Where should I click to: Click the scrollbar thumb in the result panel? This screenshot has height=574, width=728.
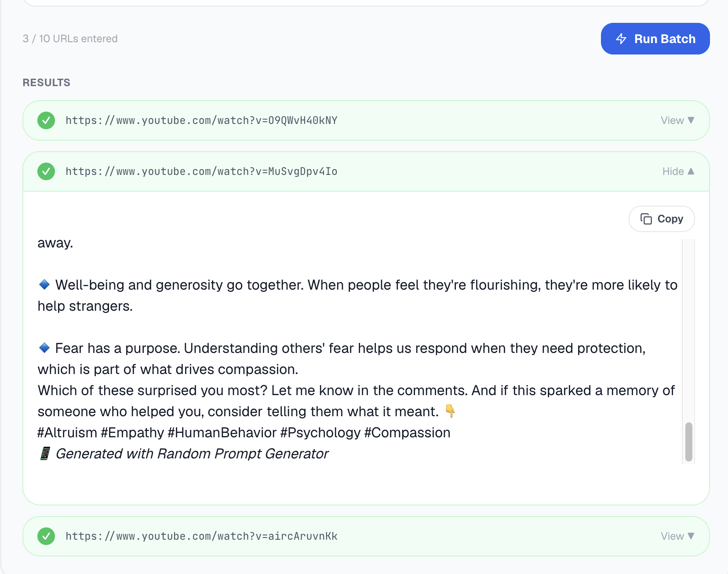[689, 442]
